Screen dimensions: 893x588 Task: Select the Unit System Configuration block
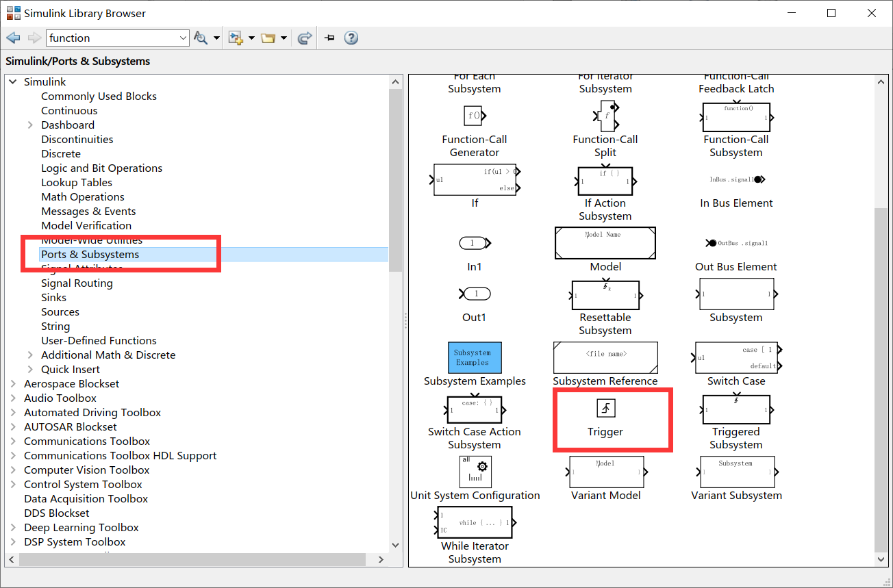click(x=475, y=472)
